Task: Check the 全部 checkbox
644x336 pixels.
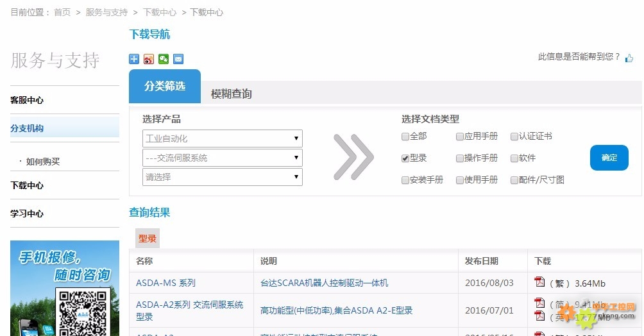Action: (x=405, y=137)
